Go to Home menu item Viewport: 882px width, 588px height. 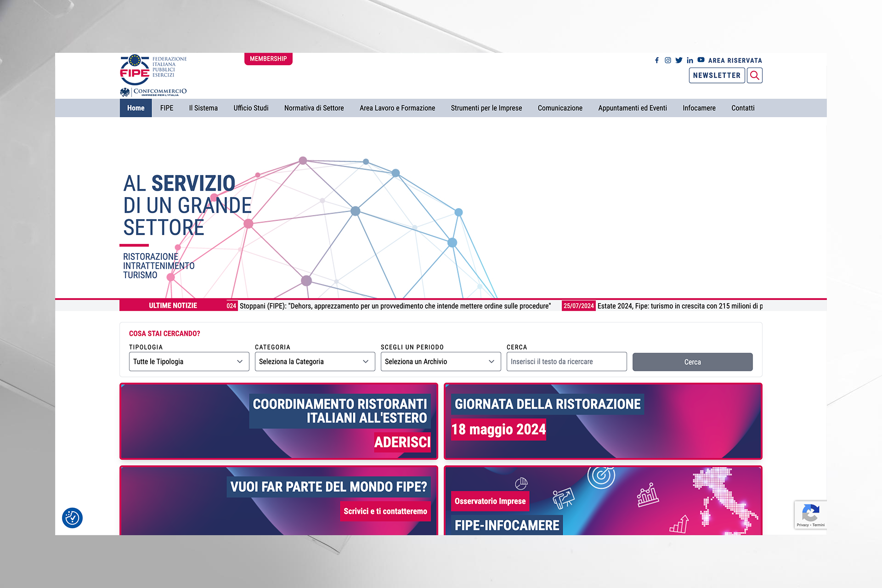[x=136, y=108]
